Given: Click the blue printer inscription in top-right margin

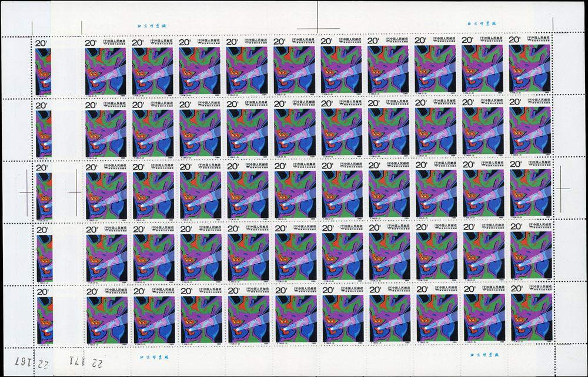Looking at the screenshot, I should pos(482,24).
